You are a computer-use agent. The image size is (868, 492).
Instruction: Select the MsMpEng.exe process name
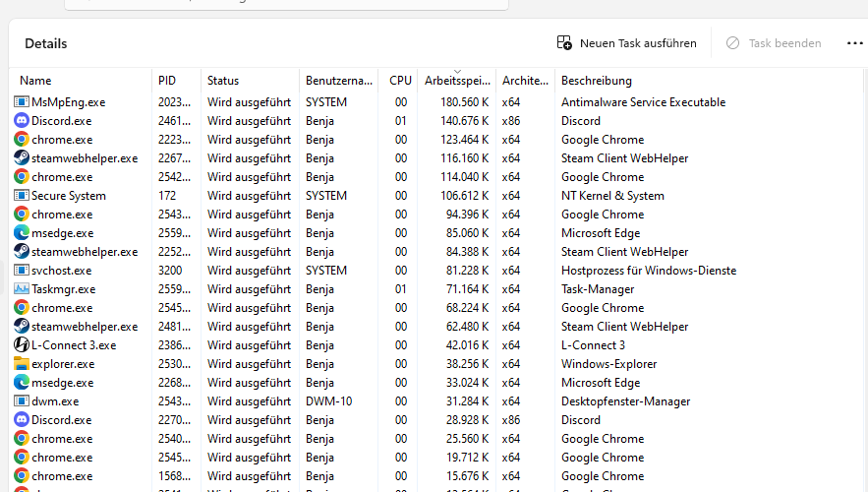click(x=68, y=102)
